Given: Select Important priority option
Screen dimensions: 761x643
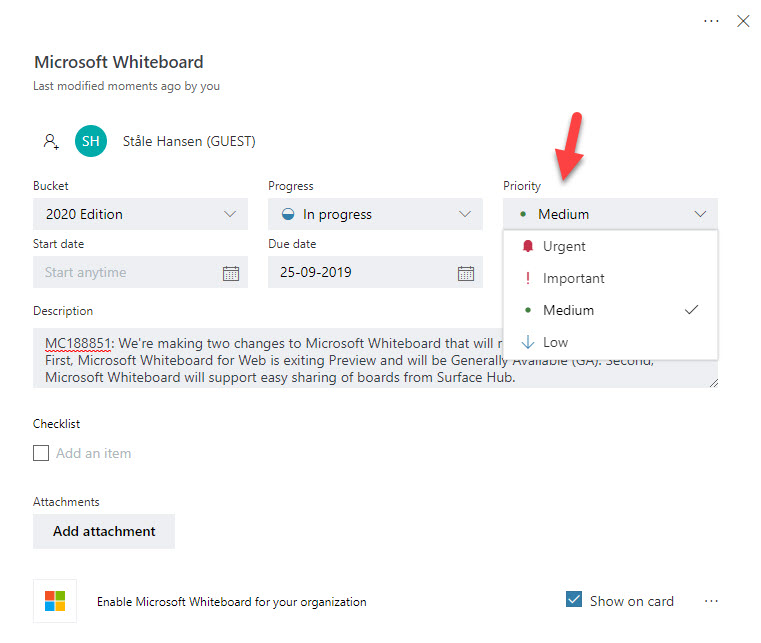Looking at the screenshot, I should (573, 279).
